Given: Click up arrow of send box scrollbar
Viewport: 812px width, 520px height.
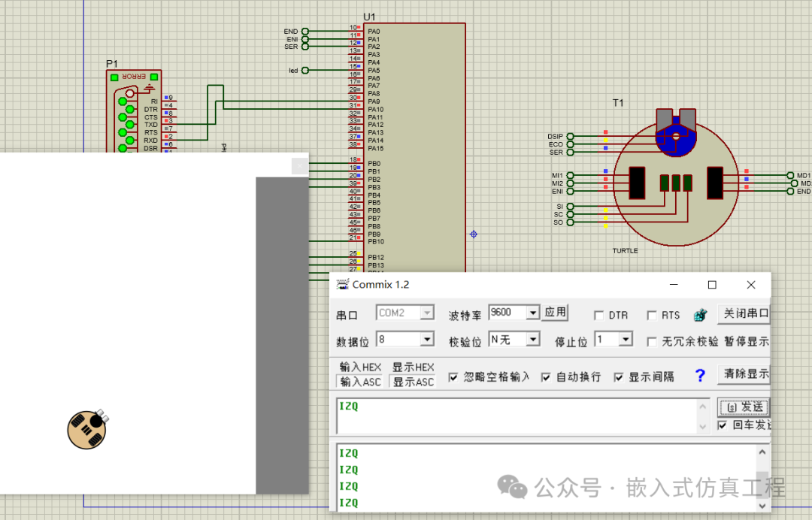Looking at the screenshot, I should (x=703, y=407).
